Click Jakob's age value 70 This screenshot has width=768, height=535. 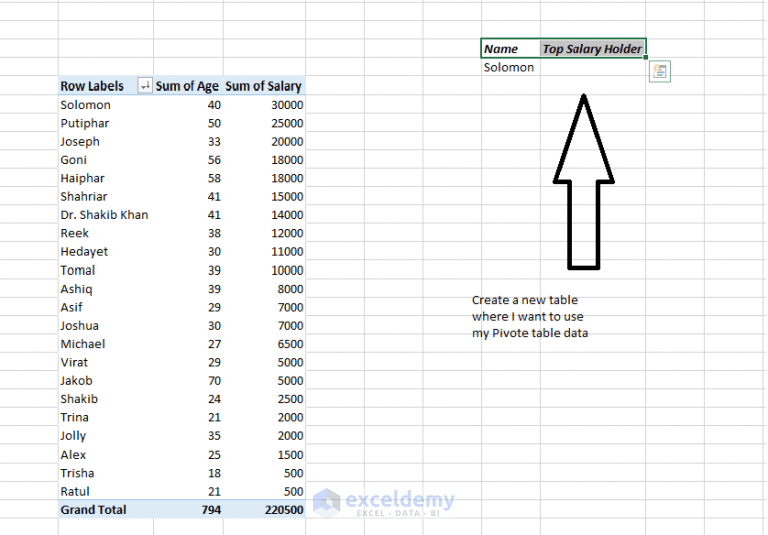214,381
